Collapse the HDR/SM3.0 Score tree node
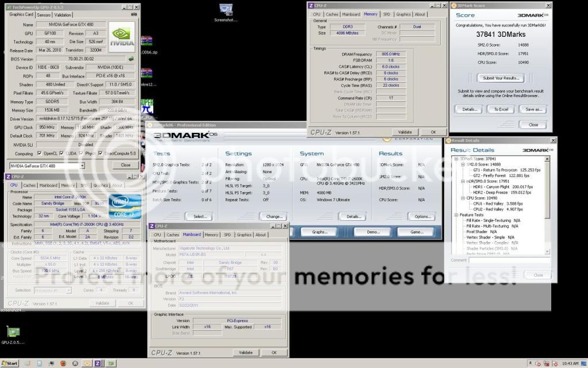588x368 pixels. pos(463,181)
